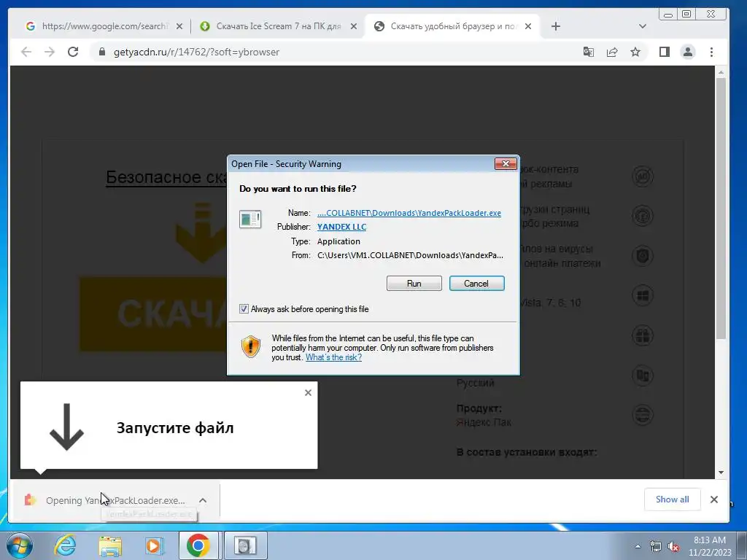Open Windows Explorer from taskbar

tap(110, 545)
